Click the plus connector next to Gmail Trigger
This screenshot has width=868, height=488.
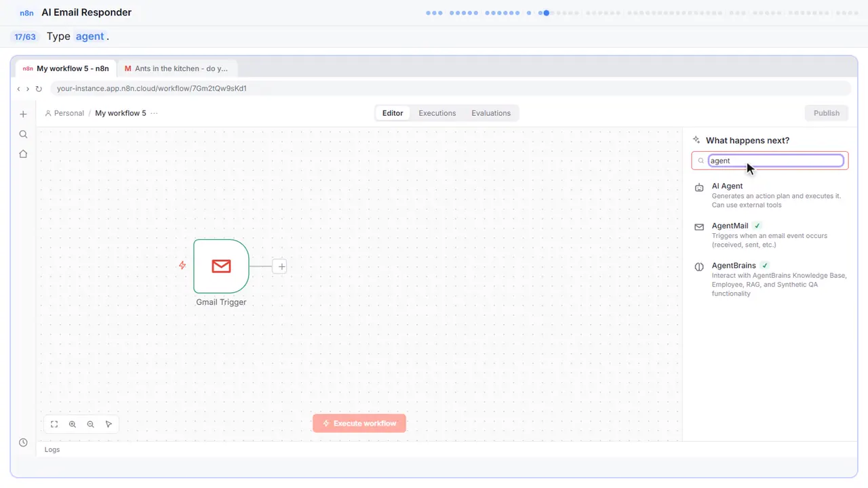point(281,266)
